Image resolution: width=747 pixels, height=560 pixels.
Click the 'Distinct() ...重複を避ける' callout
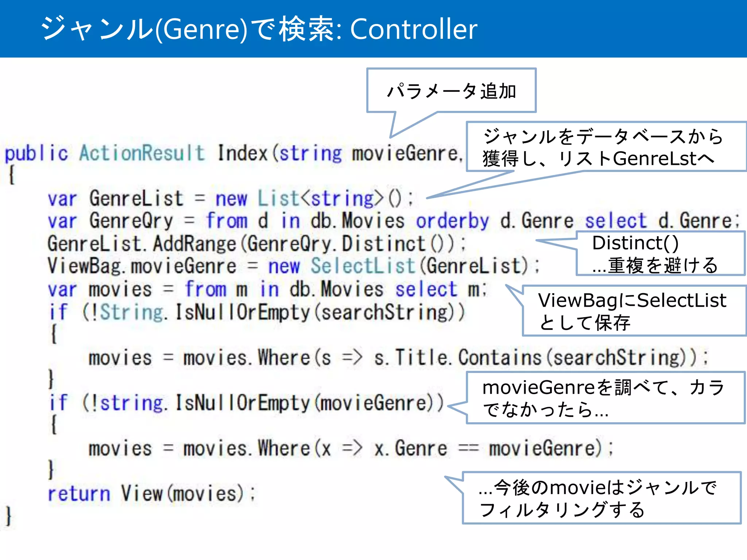click(x=661, y=253)
